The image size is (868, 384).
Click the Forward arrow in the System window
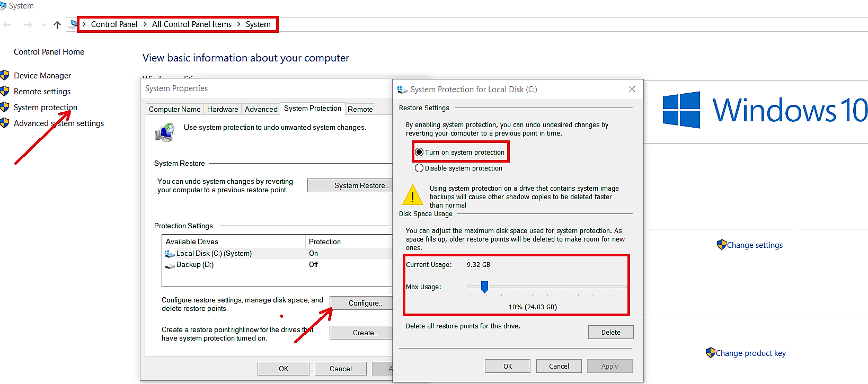pos(28,25)
